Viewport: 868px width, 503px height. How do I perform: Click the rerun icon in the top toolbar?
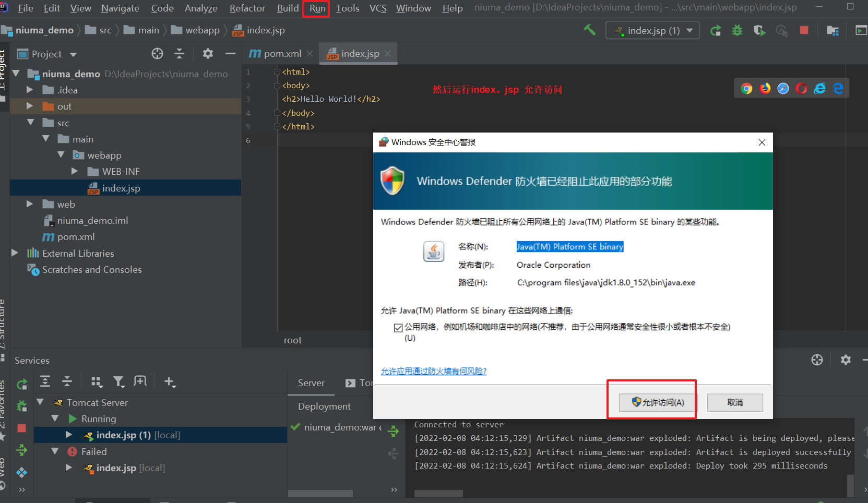[x=716, y=31]
